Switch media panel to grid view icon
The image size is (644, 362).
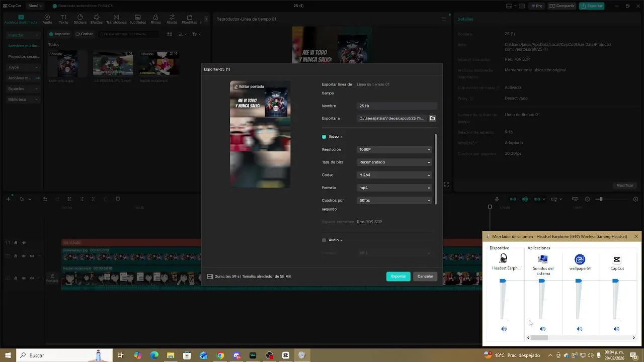(170, 34)
